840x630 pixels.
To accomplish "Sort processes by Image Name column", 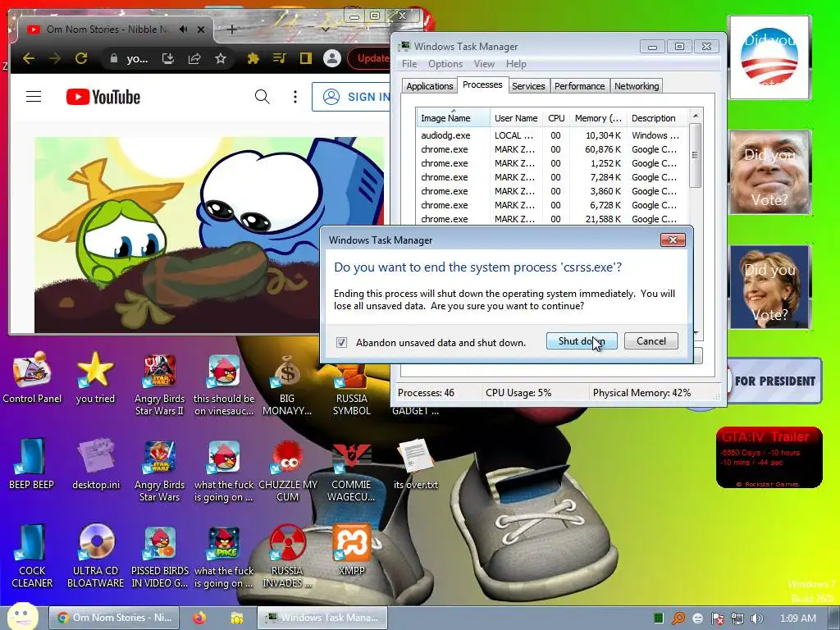I will (453, 118).
